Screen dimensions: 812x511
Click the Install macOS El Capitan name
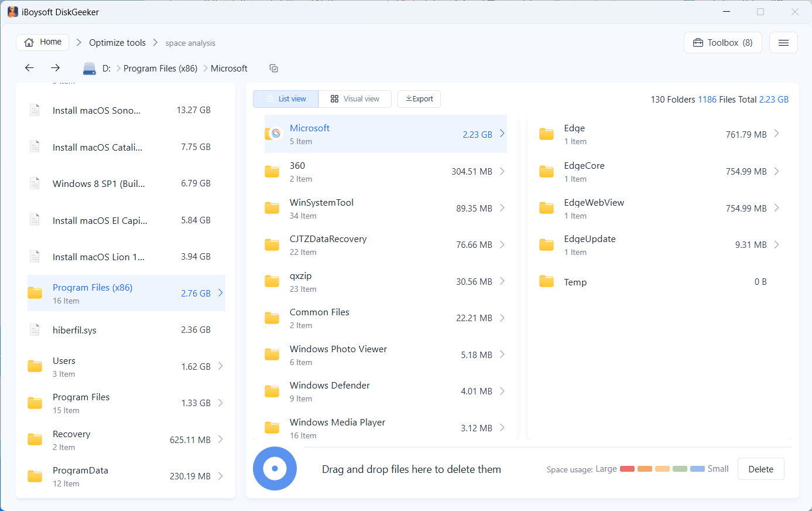coord(100,220)
